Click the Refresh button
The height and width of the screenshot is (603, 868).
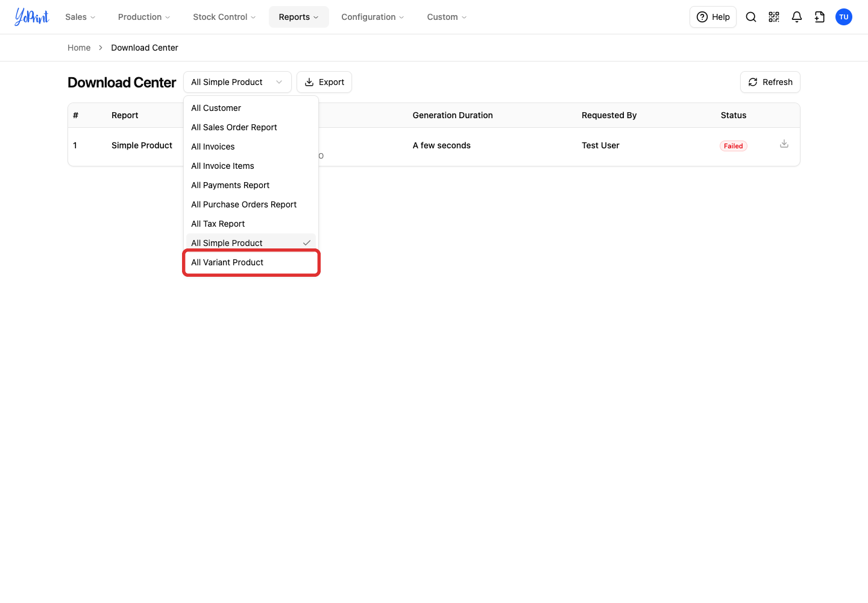click(x=770, y=82)
